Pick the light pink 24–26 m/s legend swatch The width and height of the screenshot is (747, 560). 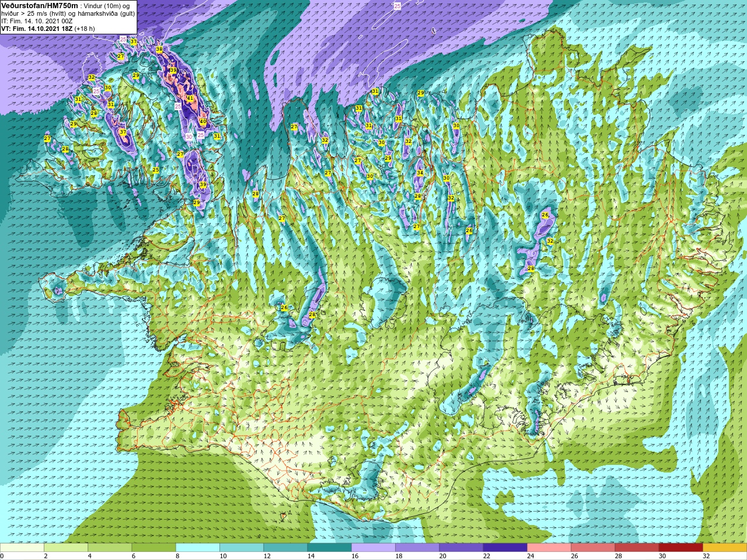tap(549, 548)
